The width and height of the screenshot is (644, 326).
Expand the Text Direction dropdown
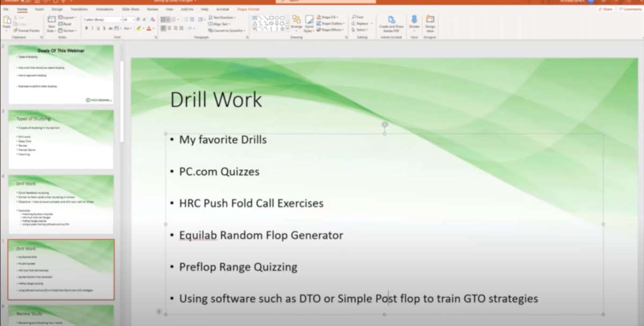(221, 17)
